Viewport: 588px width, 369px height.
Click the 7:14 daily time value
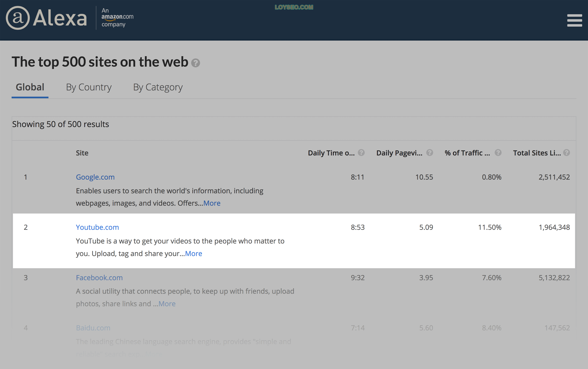pyautogui.click(x=358, y=328)
